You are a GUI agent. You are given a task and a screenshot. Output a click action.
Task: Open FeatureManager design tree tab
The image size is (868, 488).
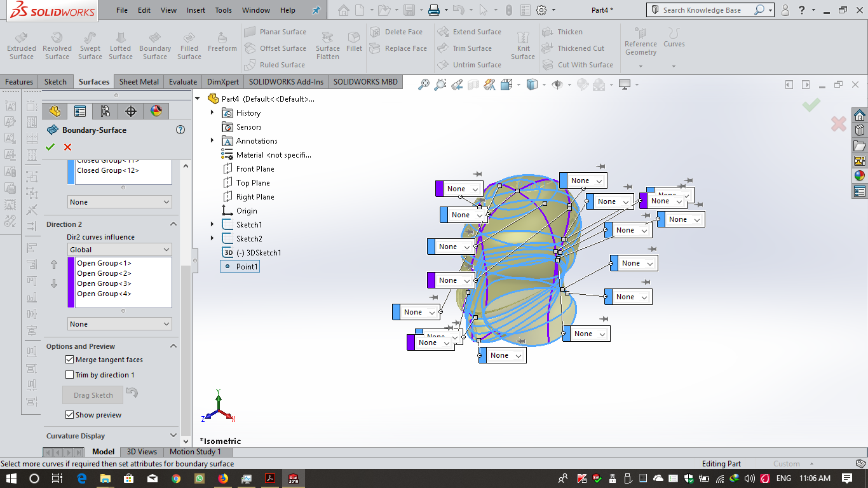[x=55, y=111]
